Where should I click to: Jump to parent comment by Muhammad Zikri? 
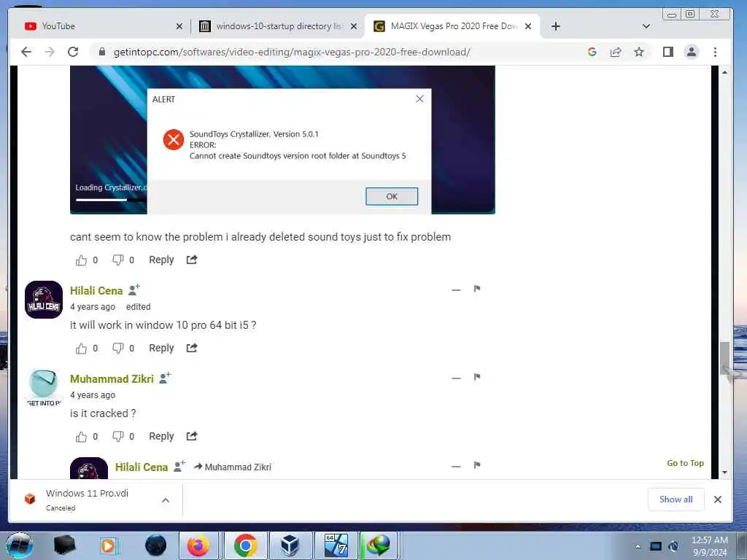233,467
